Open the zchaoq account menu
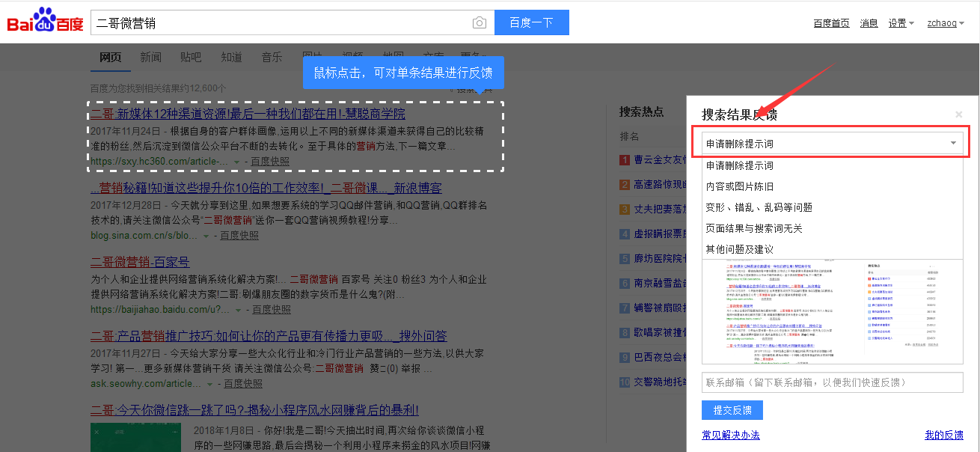This screenshot has width=980, height=452. click(x=945, y=23)
